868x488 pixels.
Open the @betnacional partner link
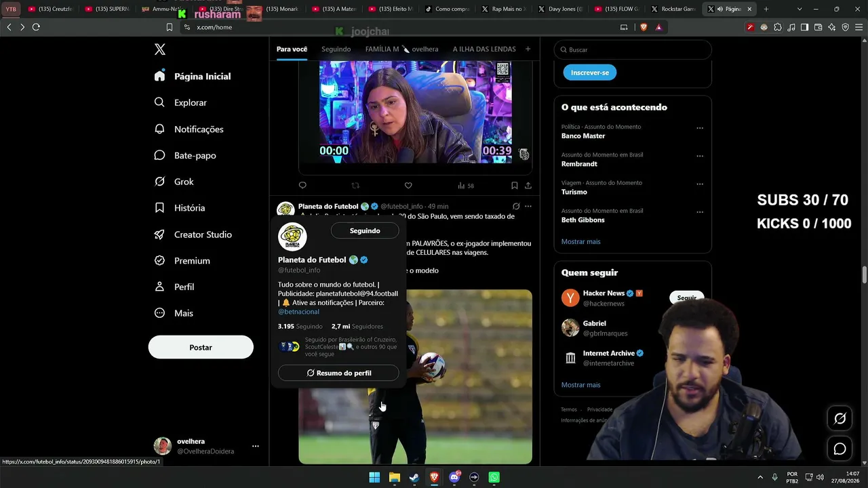[x=298, y=312]
